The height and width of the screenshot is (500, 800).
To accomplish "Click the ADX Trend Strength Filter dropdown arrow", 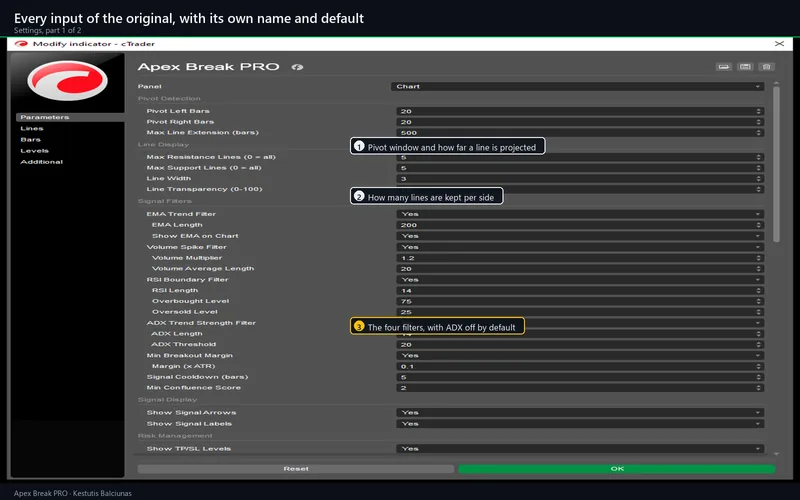I will pyautogui.click(x=758, y=323).
